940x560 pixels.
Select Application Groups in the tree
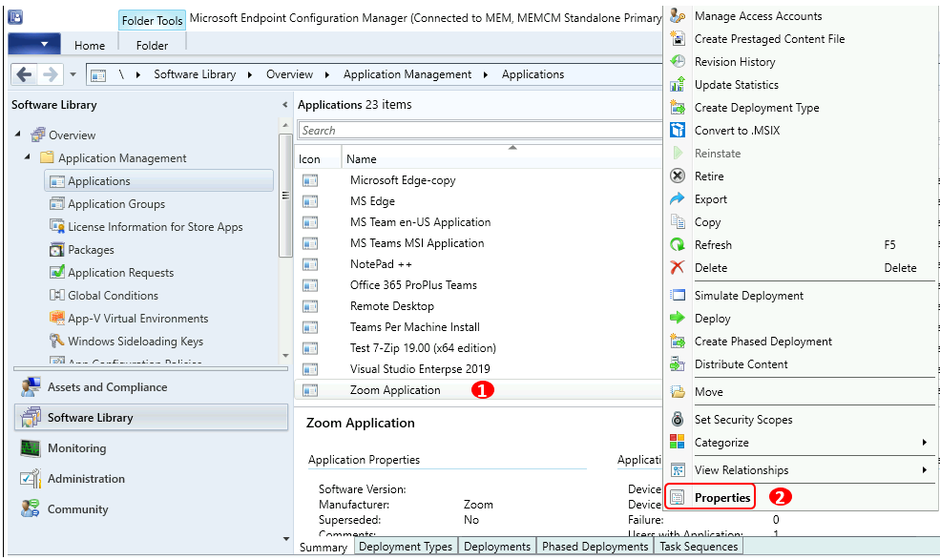[116, 204]
